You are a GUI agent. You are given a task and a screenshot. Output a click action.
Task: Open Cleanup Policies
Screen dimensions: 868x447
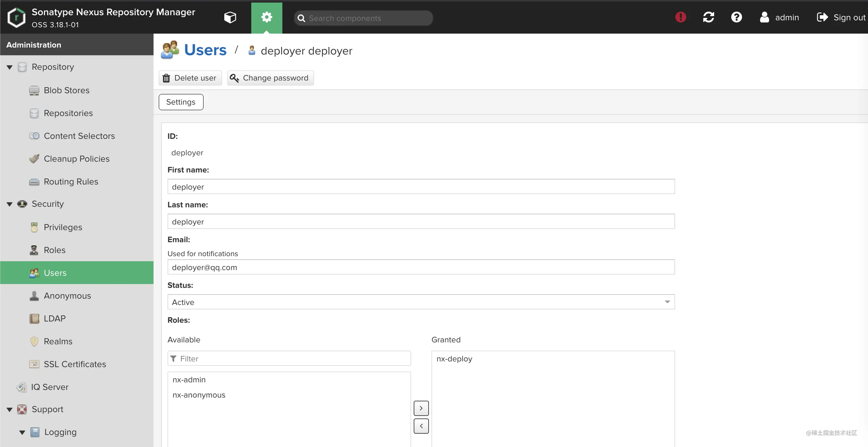point(76,159)
